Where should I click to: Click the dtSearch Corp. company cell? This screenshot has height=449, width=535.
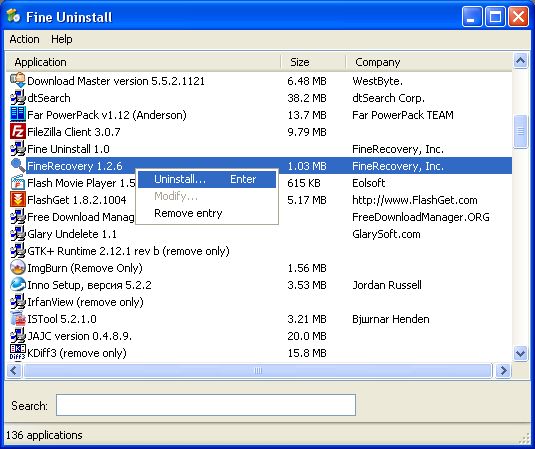389,98
